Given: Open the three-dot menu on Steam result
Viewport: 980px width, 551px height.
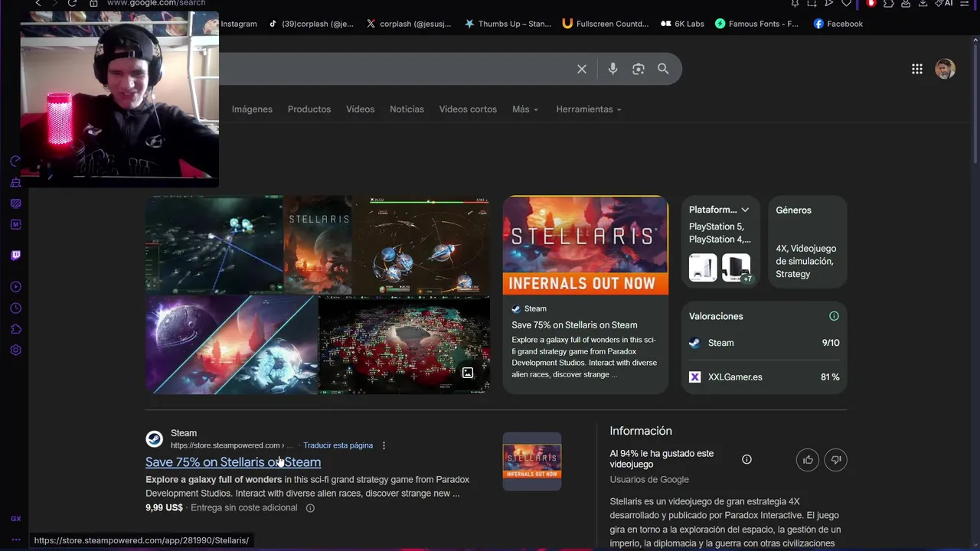Looking at the screenshot, I should tap(384, 445).
